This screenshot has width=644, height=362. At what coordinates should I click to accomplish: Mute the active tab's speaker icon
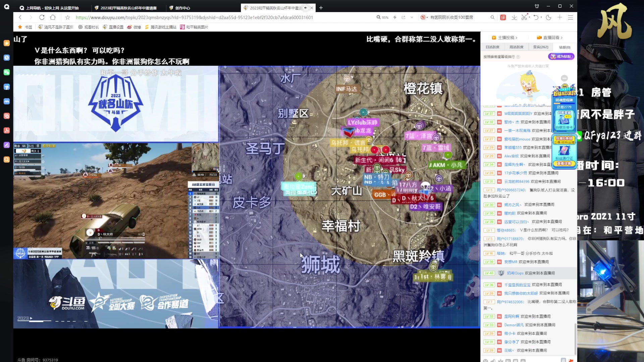pyautogui.click(x=306, y=8)
